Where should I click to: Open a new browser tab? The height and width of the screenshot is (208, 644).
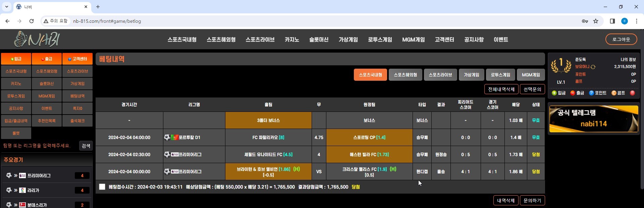[x=98, y=7]
